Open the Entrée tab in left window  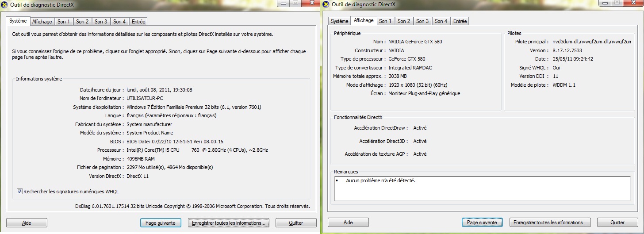[x=138, y=22]
